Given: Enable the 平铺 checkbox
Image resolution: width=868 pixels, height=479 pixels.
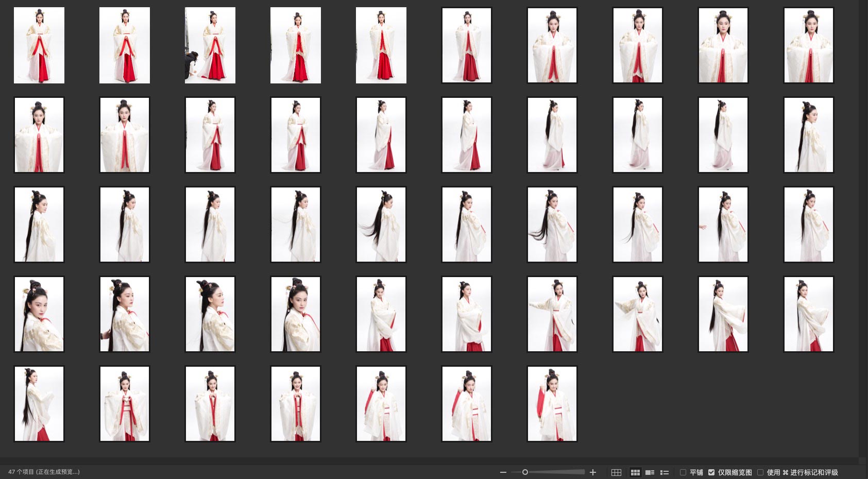Looking at the screenshot, I should 683,472.
